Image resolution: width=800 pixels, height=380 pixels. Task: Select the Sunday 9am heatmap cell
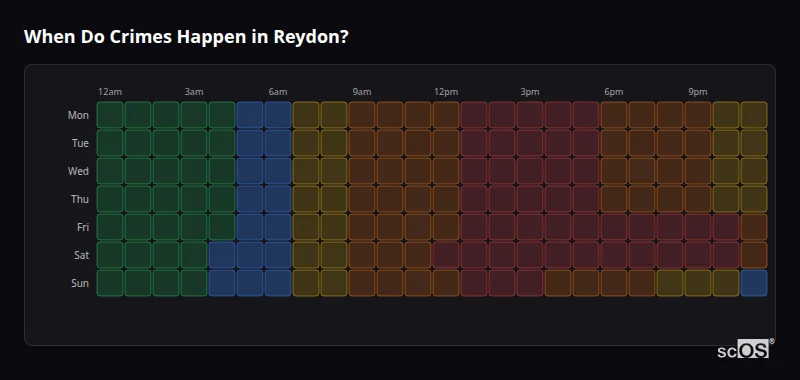[362, 283]
